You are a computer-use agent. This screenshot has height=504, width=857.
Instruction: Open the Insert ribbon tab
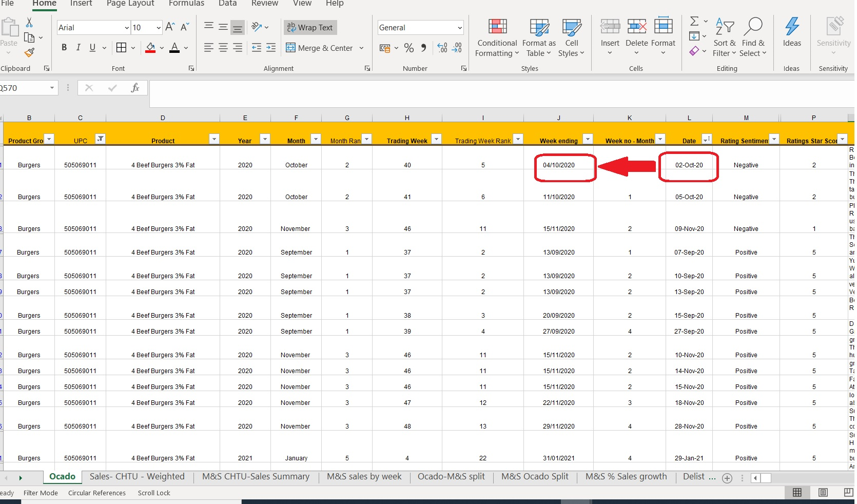pos(81,4)
